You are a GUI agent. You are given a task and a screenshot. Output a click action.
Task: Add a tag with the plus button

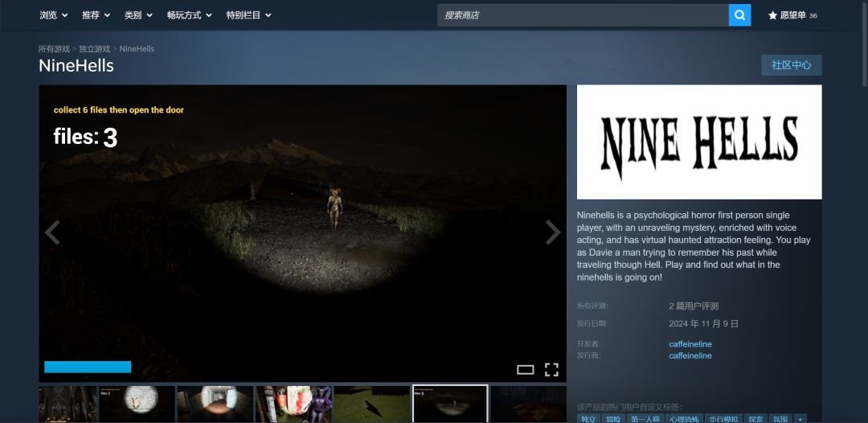tap(800, 418)
